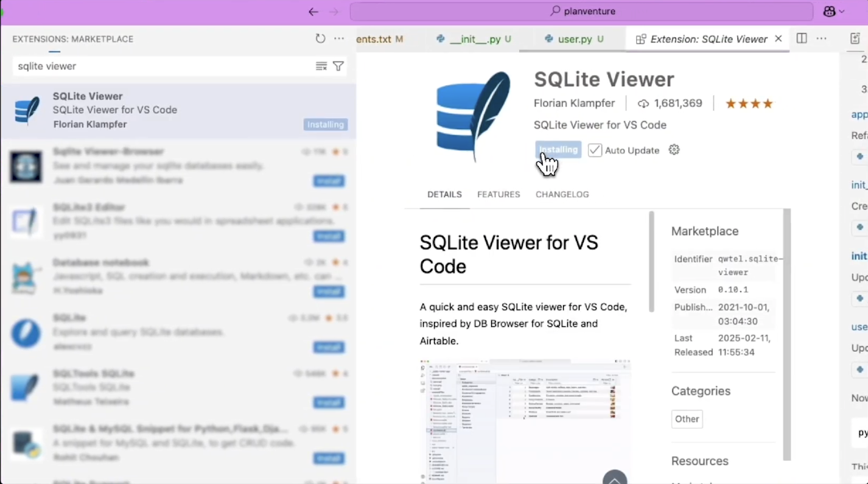Clear the extensions search results
Viewport: 868px width, 484px height.
tap(321, 66)
